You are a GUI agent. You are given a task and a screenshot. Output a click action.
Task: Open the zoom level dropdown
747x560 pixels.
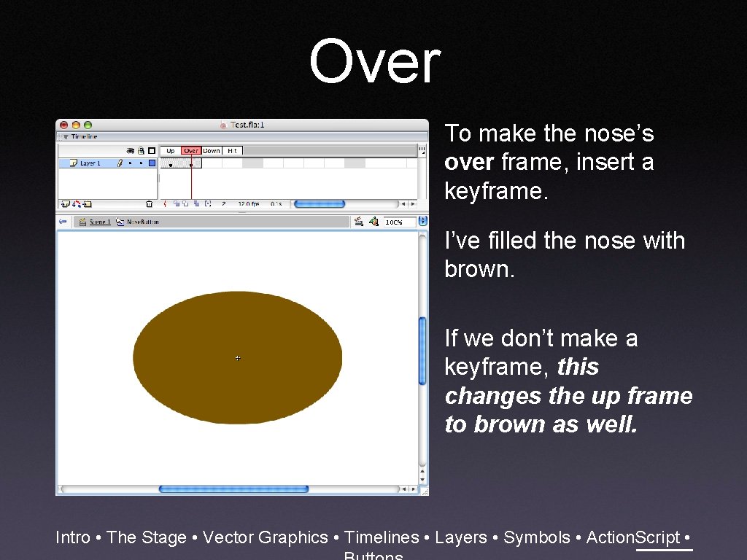(422, 222)
